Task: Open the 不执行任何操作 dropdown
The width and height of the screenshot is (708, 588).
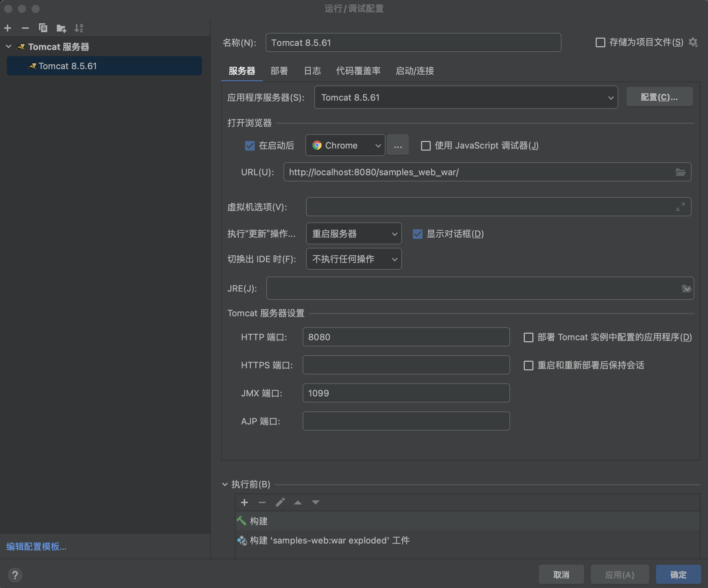Action: (354, 259)
